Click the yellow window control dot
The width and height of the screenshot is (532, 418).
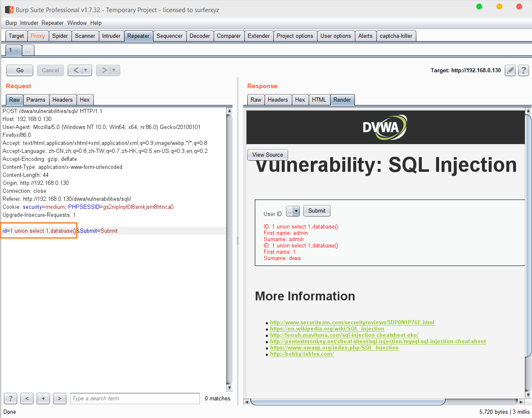[499, 6]
